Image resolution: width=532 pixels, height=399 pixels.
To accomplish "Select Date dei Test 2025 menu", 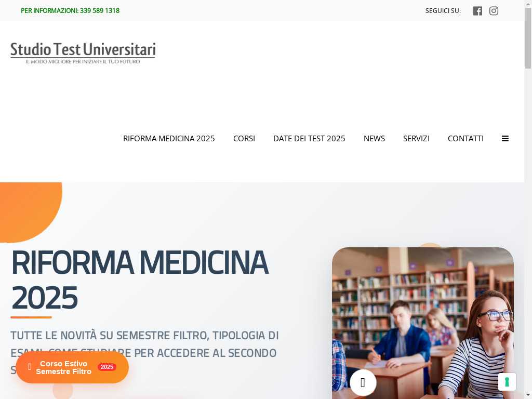I will [309, 138].
